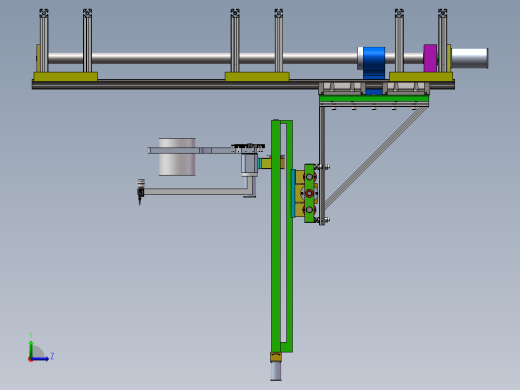Select the middle yellow base plate

coord(257,76)
